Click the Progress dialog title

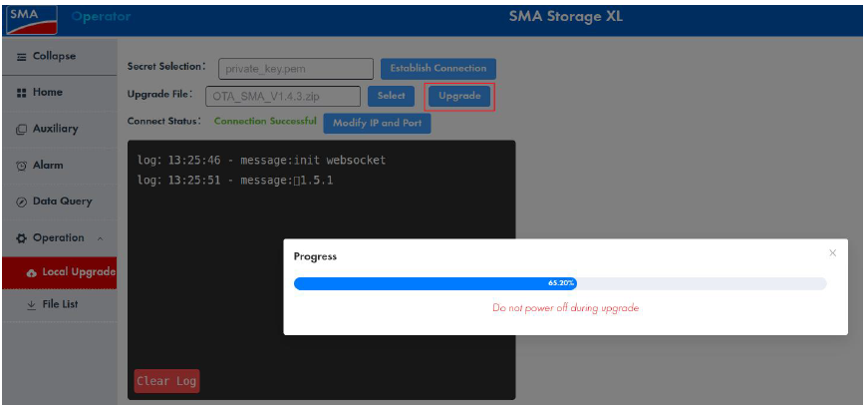point(315,256)
